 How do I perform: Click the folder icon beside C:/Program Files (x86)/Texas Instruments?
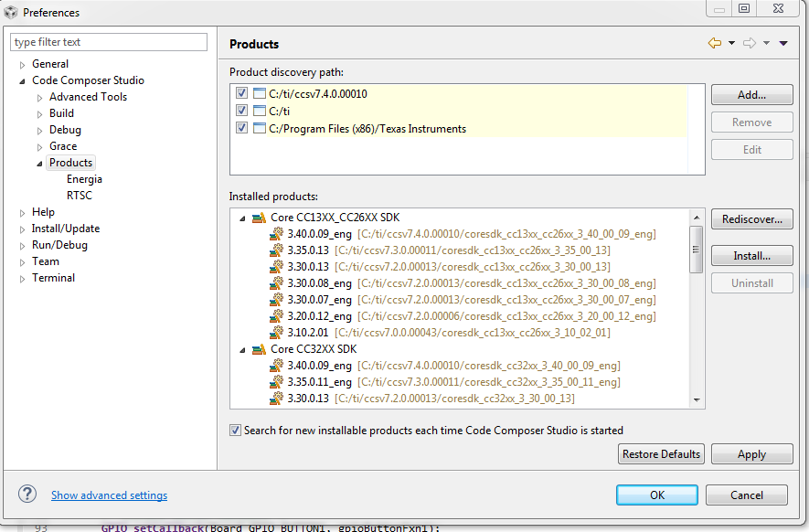tap(260, 128)
